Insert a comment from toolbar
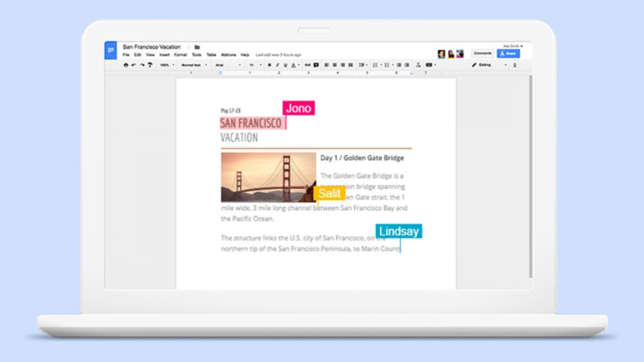This screenshot has height=362, width=644. [x=316, y=65]
